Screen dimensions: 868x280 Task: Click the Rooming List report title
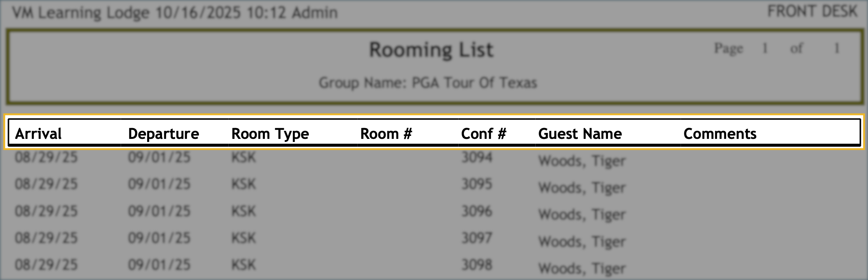point(431,50)
